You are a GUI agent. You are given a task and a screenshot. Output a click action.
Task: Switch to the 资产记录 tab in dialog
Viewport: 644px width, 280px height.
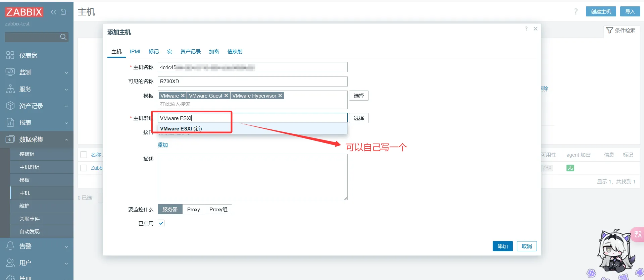[191, 52]
